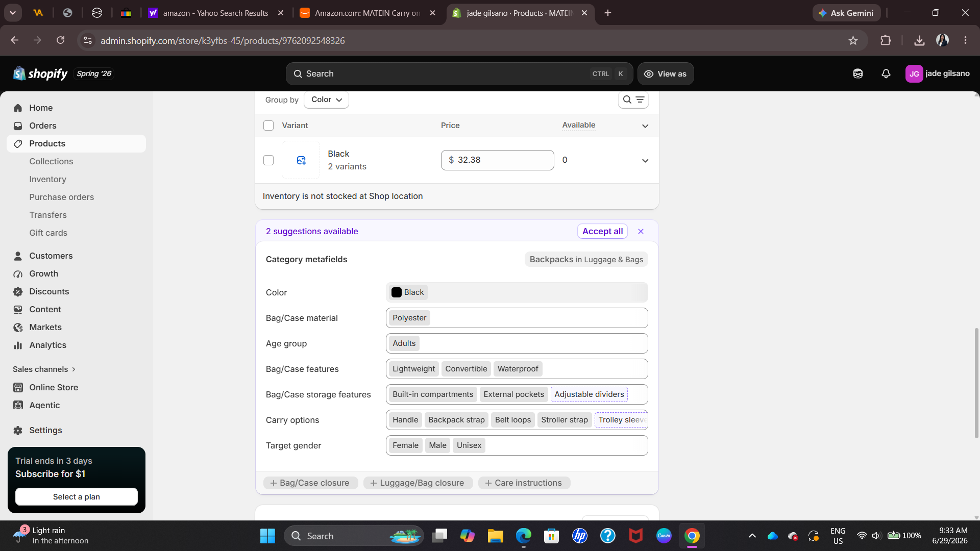Image resolution: width=980 pixels, height=551 pixels.
Task: Click View as button
Action: tap(666, 73)
